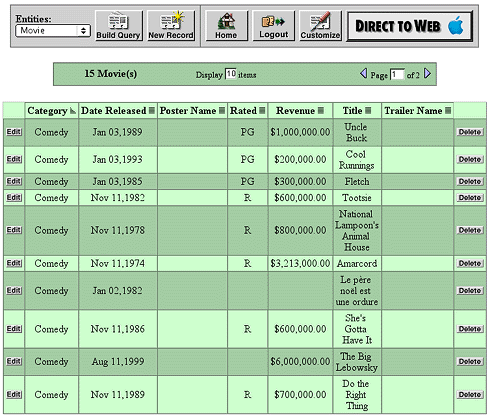Viewport: 491px width, 418px height.
Task: Toggle sort on Title column
Action: pos(368,111)
